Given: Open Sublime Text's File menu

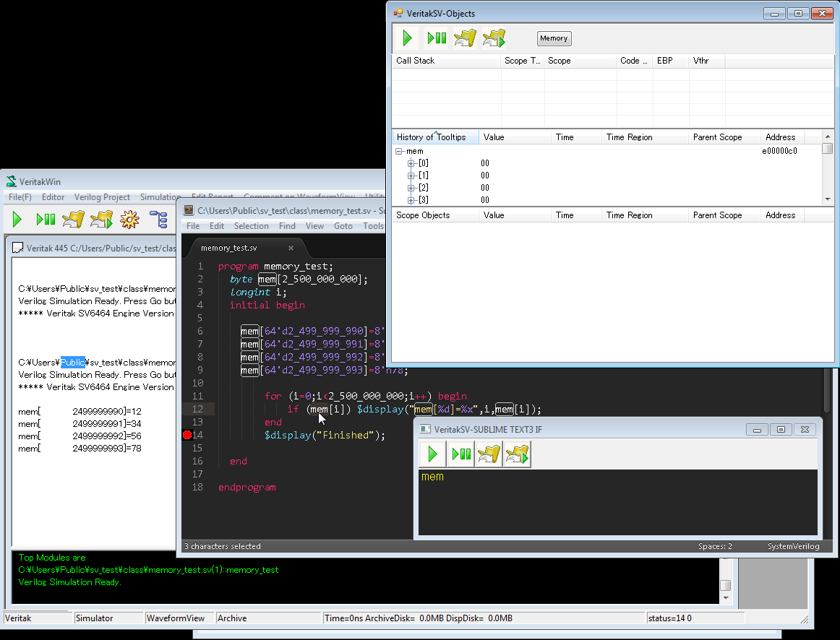Looking at the screenshot, I should [x=193, y=226].
